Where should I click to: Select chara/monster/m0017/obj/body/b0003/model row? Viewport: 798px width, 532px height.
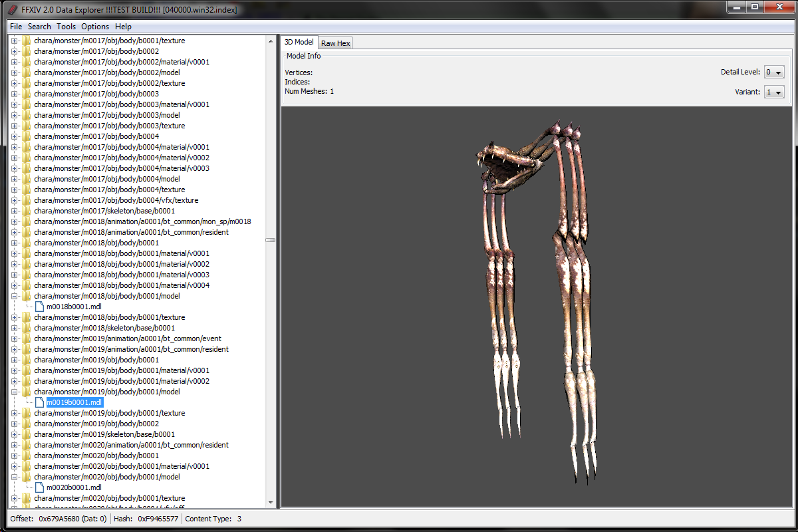coord(107,115)
